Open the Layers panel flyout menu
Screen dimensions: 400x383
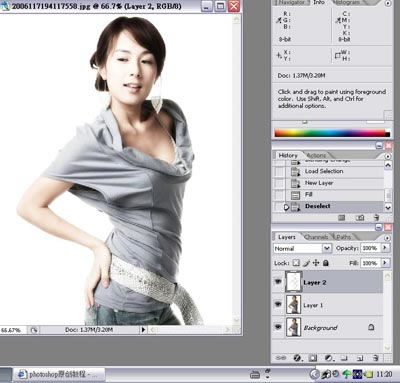point(387,238)
